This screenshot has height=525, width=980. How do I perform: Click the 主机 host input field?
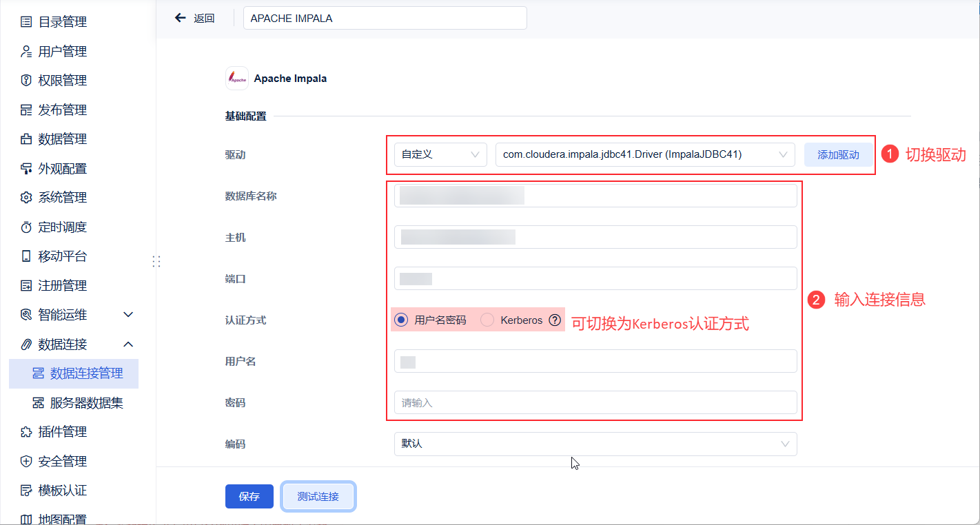pos(595,237)
